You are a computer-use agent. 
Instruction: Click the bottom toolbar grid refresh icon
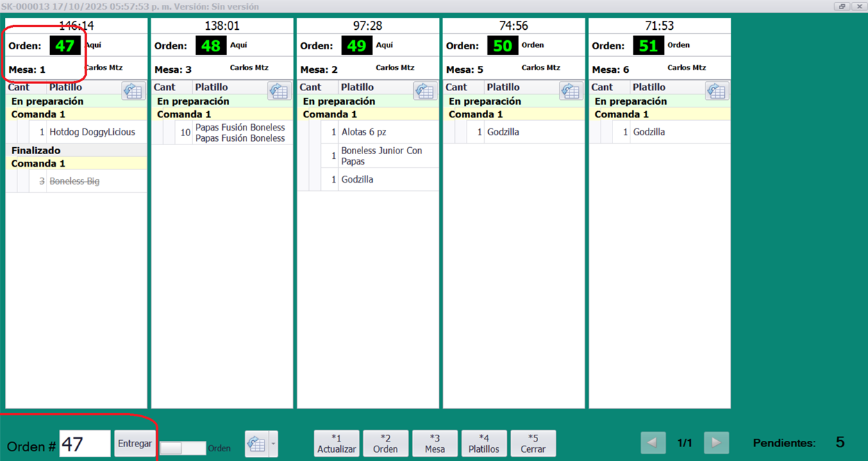pyautogui.click(x=256, y=444)
